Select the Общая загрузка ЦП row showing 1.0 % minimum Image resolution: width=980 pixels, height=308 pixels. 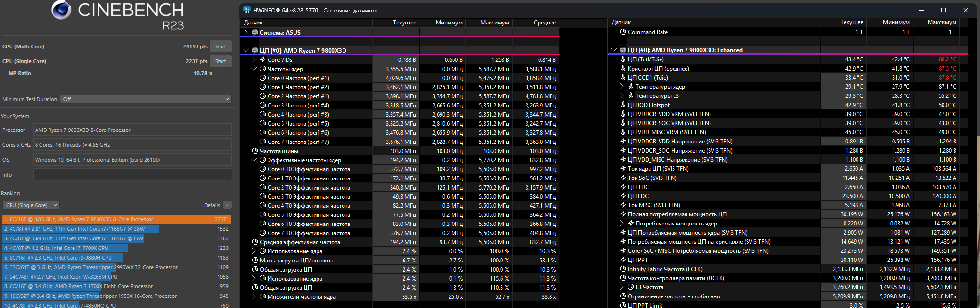click(x=400, y=270)
